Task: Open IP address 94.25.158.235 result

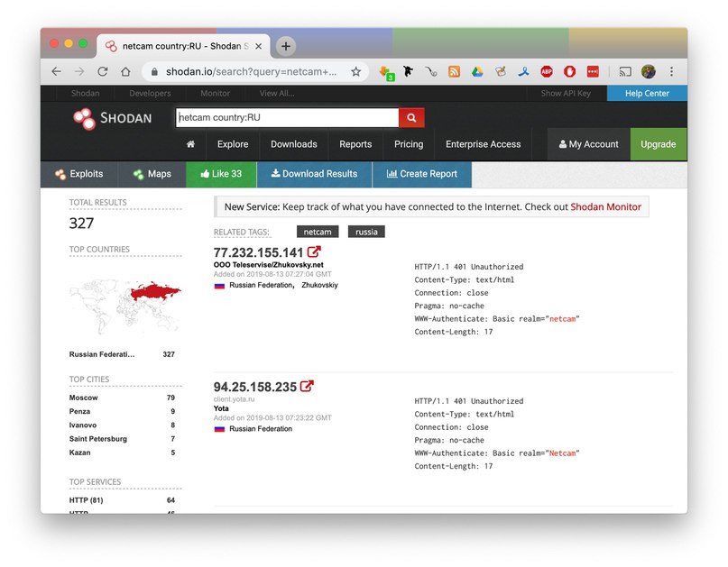Action: click(255, 387)
